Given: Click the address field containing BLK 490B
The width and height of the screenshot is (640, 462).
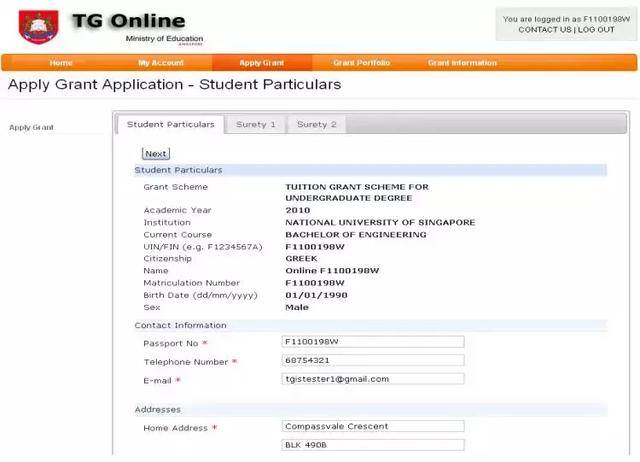Looking at the screenshot, I should (x=373, y=445).
